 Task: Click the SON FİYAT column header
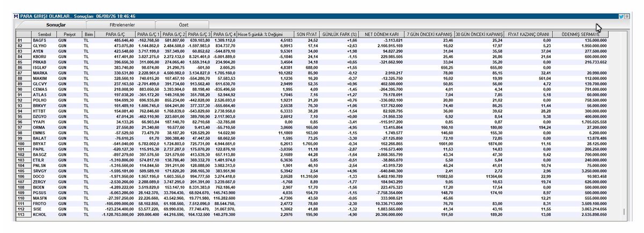click(x=308, y=34)
